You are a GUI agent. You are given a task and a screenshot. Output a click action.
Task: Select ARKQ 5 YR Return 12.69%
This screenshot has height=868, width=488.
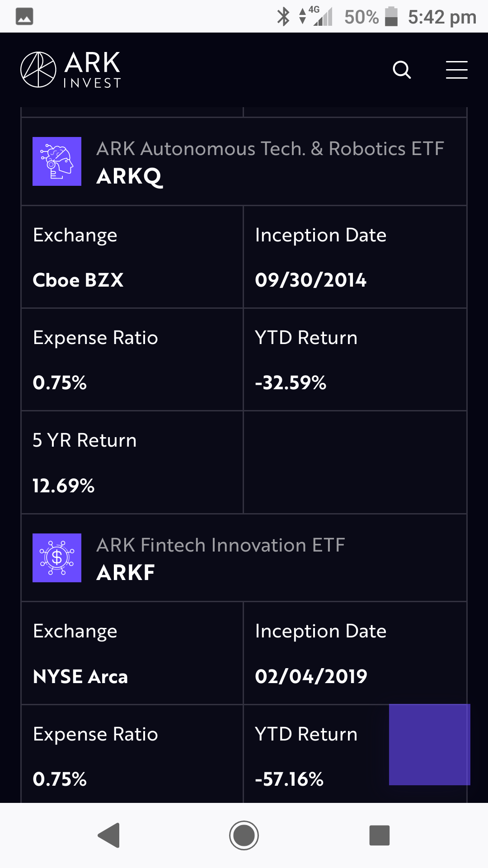(x=64, y=486)
